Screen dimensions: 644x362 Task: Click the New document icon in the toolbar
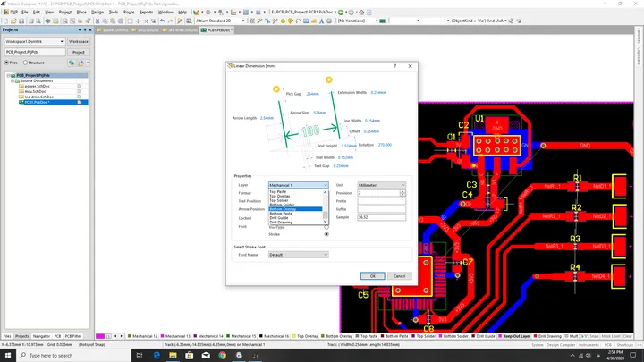(x=5, y=21)
